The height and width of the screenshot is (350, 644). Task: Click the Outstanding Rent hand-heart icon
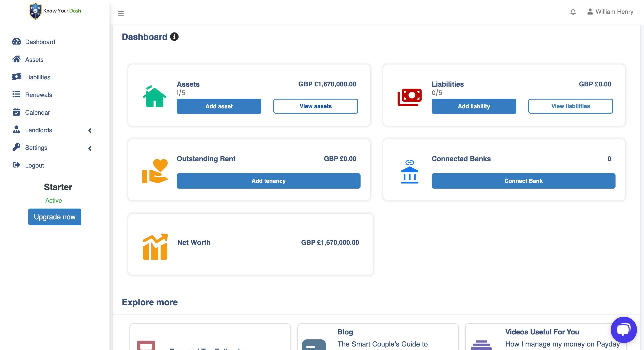(x=155, y=171)
